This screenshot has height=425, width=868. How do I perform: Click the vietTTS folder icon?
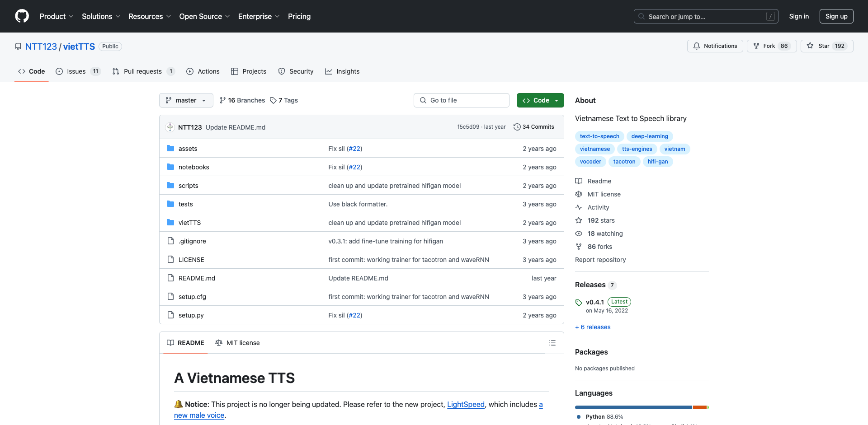coord(170,223)
